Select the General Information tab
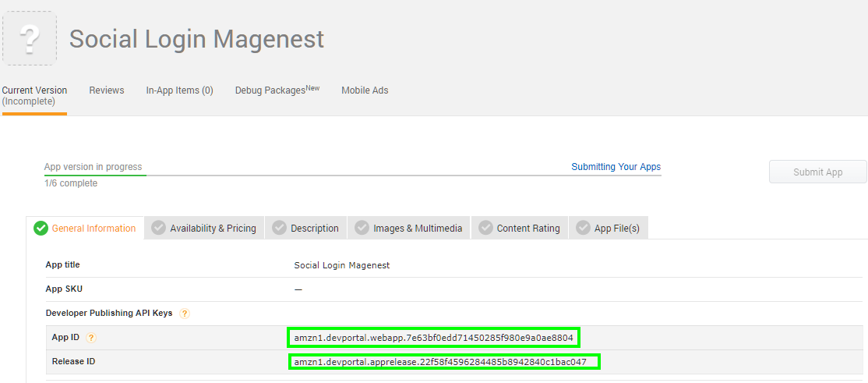Screen dimensions: 868x383 click(x=85, y=228)
